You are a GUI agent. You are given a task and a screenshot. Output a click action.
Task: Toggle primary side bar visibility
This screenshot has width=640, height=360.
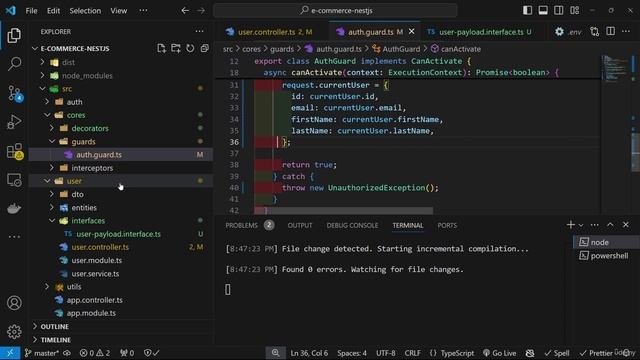click(527, 11)
